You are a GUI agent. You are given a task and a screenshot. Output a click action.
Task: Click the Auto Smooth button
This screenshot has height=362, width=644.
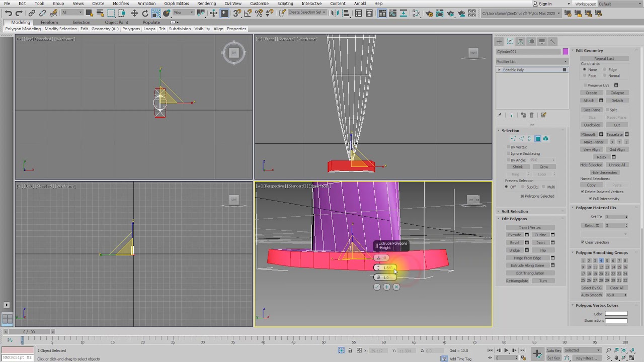[x=591, y=295]
